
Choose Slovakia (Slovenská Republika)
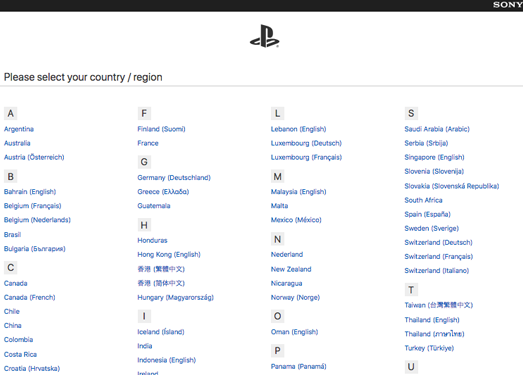coord(452,186)
